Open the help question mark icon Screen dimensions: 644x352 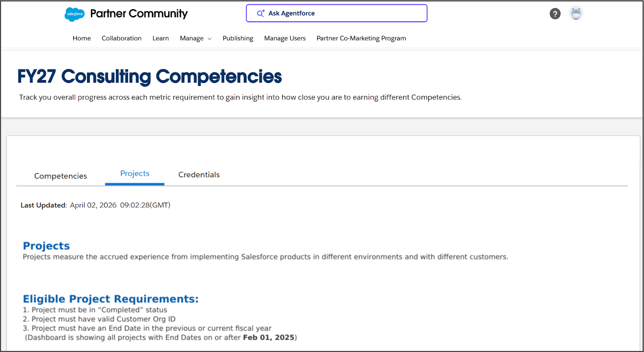[x=555, y=14]
